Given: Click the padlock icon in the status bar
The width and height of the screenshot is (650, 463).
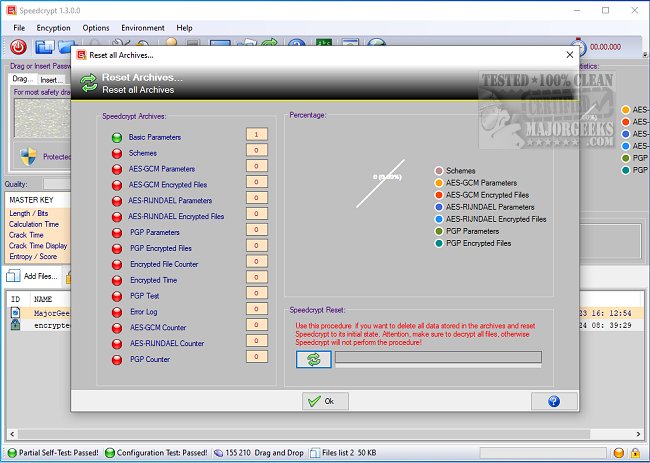Looking at the screenshot, I should tap(635, 453).
